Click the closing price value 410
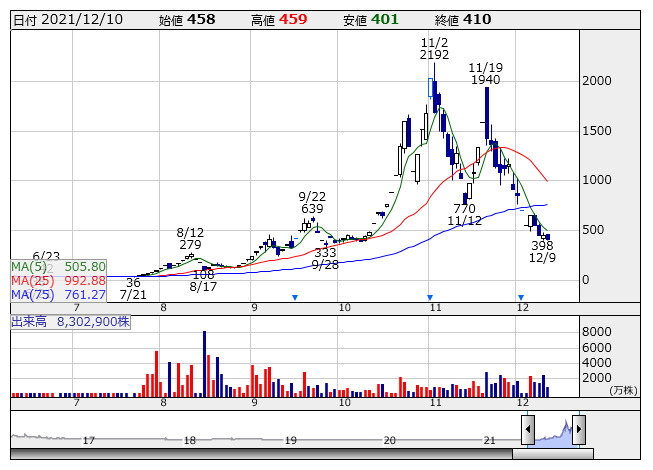The width and height of the screenshot is (653, 470). click(x=477, y=19)
